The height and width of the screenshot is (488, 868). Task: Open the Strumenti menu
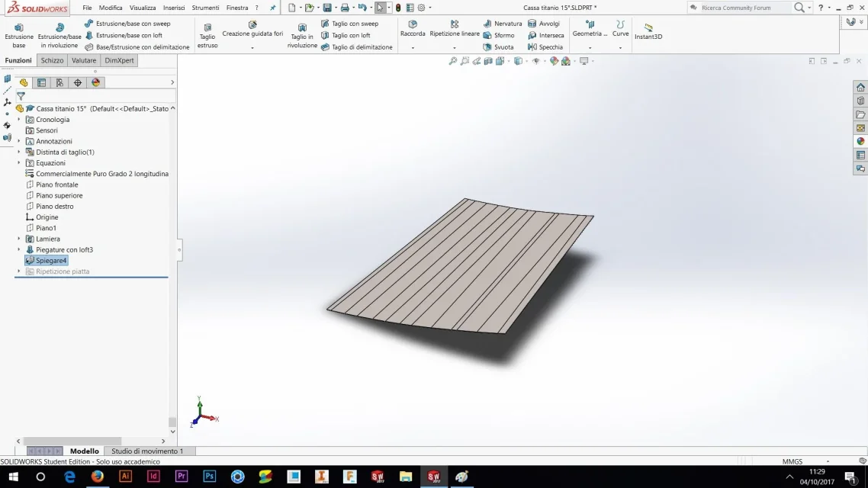click(205, 8)
